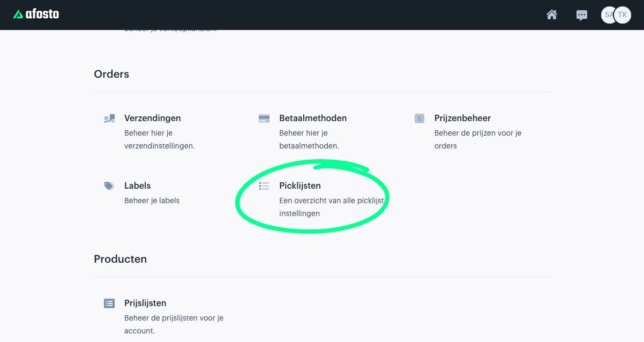The image size is (644, 342).
Task: Open Verzendingen settings
Action: [153, 118]
